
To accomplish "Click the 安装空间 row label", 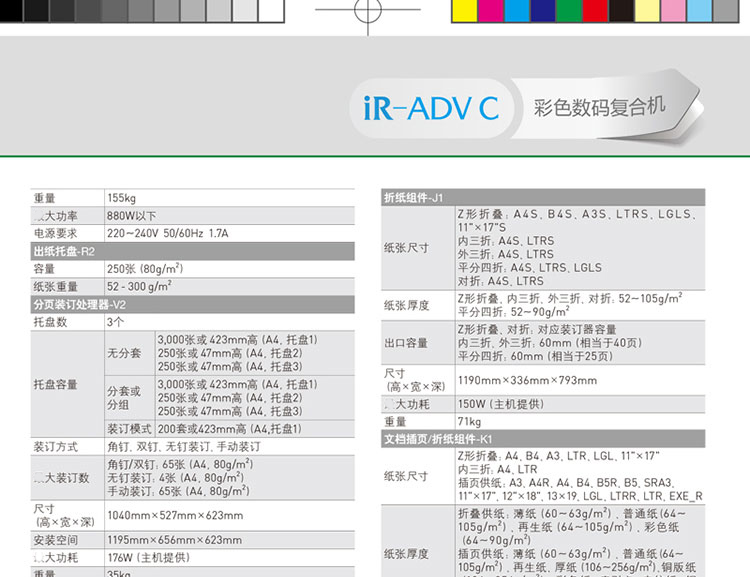I will 55,540.
